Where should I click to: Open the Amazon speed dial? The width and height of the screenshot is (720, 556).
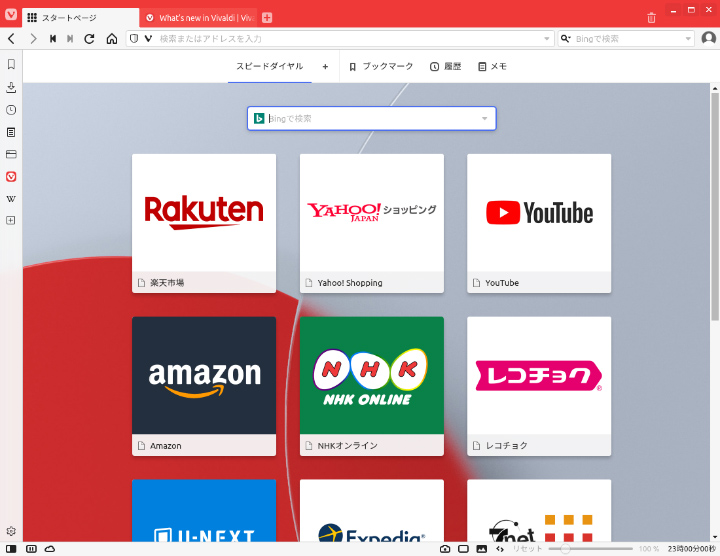pyautogui.click(x=204, y=386)
